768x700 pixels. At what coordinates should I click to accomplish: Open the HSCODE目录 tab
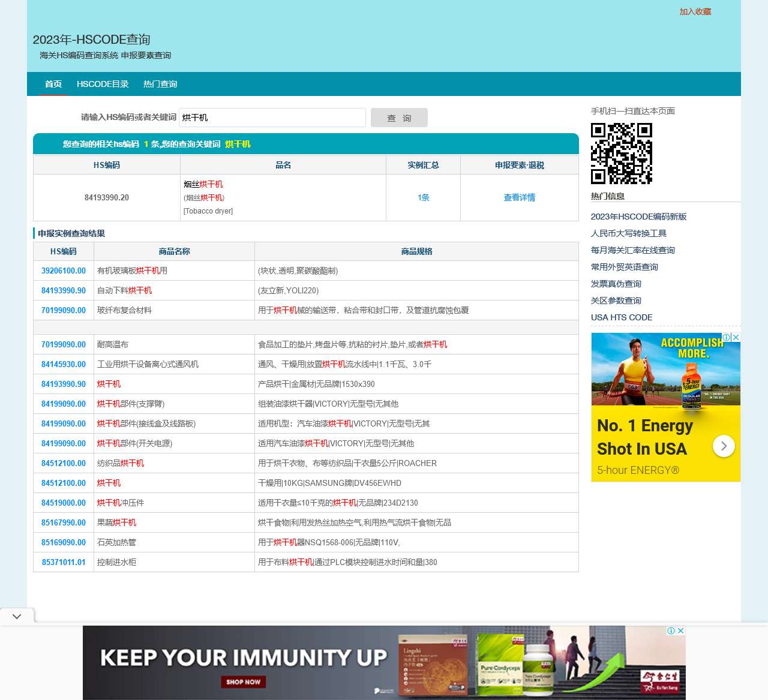[x=103, y=84]
